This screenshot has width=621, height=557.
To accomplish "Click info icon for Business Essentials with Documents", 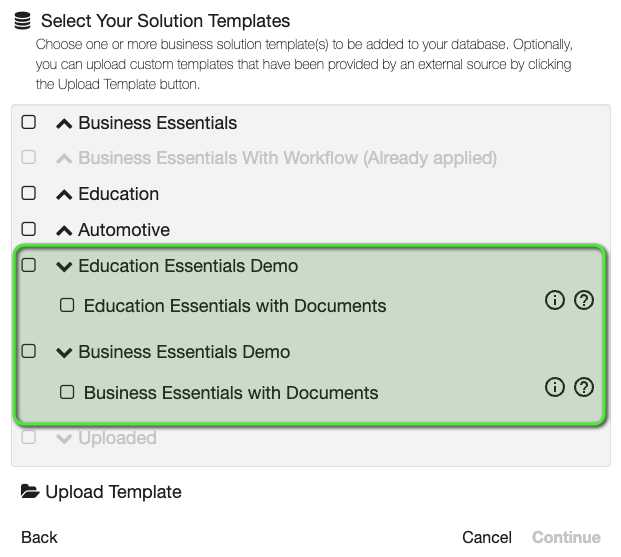I will pos(555,387).
